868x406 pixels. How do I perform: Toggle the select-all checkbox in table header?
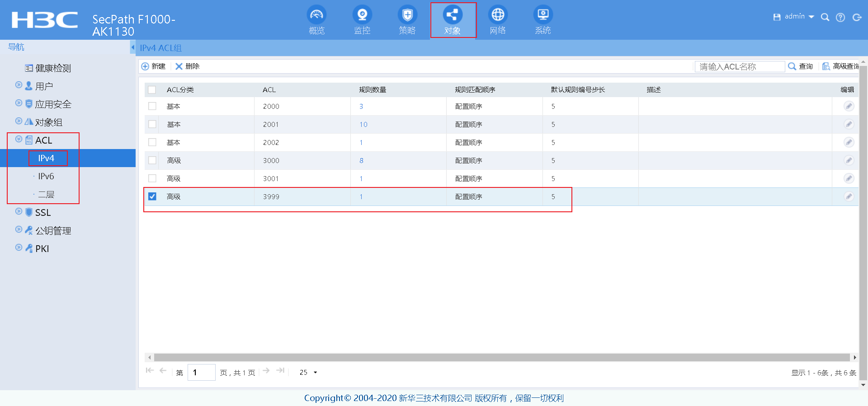[152, 90]
